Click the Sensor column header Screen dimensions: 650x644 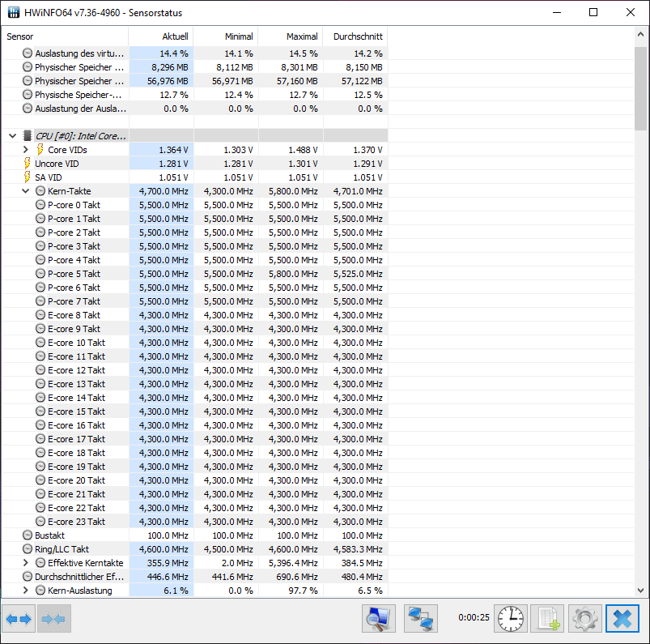pos(66,36)
